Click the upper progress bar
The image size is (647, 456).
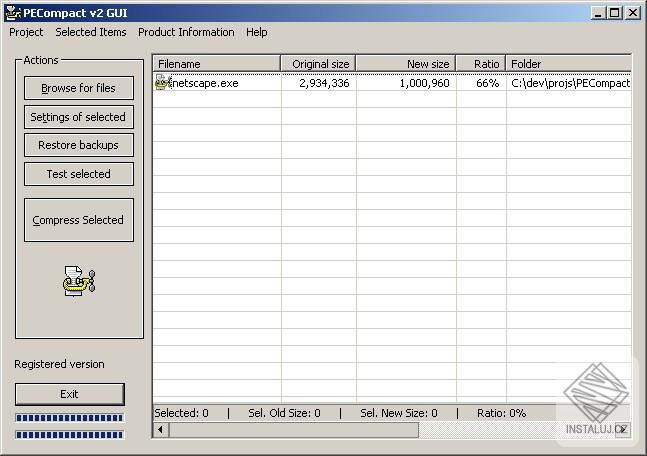[69, 418]
